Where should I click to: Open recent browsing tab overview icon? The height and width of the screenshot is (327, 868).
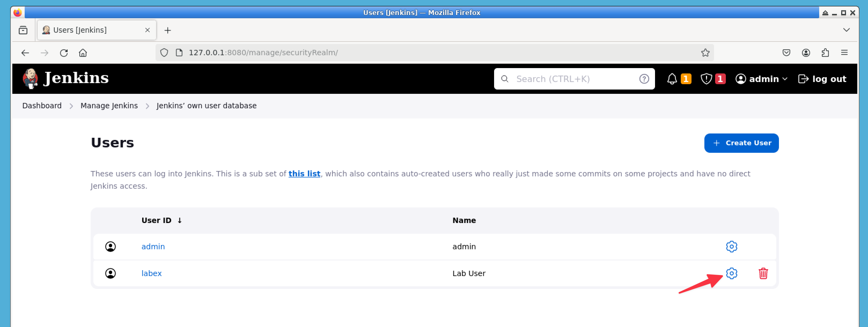(23, 30)
